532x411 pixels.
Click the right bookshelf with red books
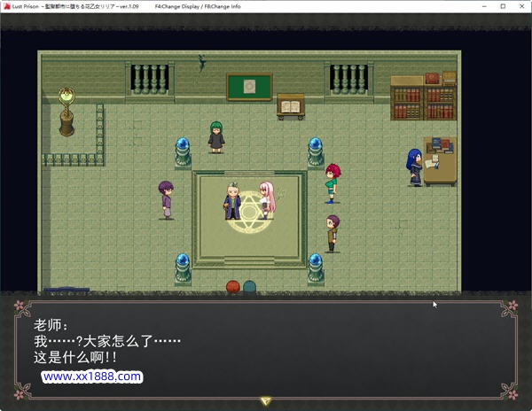[x=440, y=103]
